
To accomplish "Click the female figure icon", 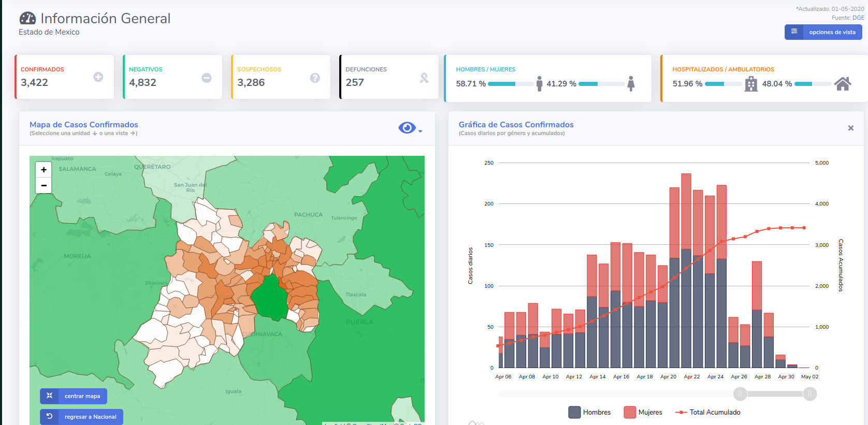I will point(631,83).
